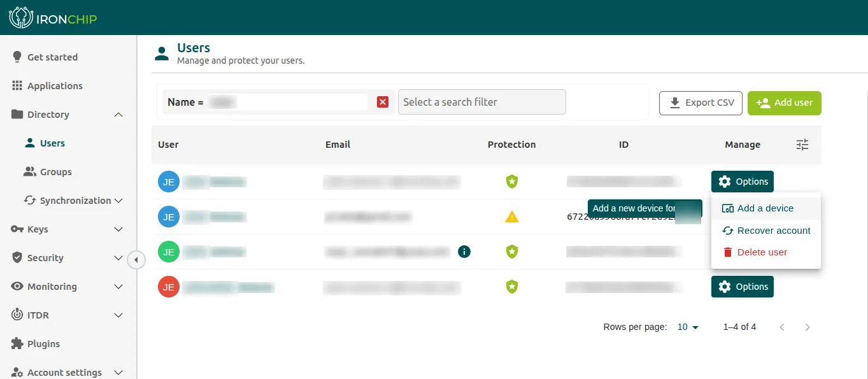The height and width of the screenshot is (379, 868).
Task: Click the Users page header icon
Action: [x=162, y=54]
